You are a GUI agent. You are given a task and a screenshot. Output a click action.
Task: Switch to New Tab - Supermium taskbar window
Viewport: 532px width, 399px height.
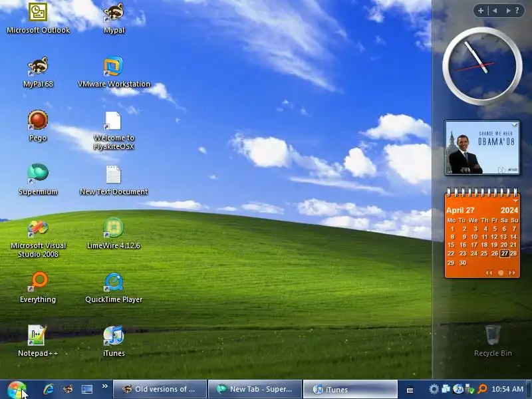[255, 389]
